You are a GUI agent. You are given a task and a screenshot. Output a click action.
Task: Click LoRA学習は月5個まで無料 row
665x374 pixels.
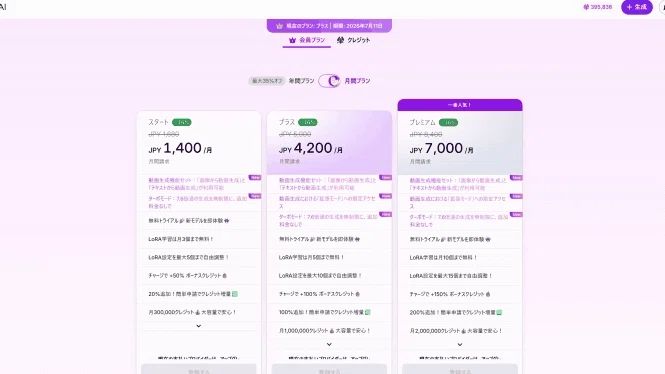click(x=329, y=257)
